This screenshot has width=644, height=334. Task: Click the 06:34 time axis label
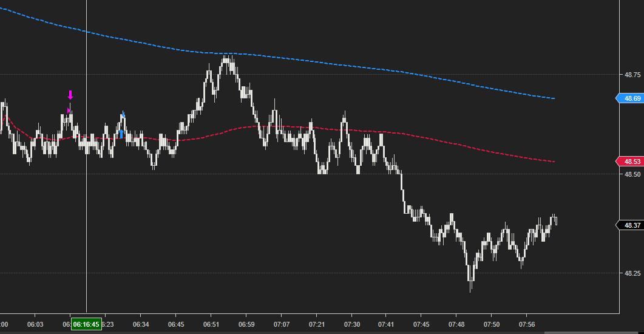[141, 324]
